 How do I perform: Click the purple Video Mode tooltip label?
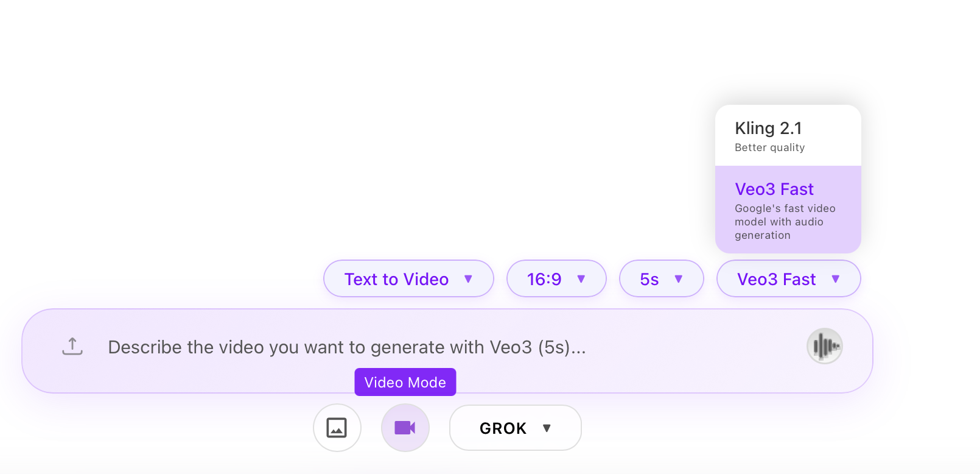click(x=405, y=382)
